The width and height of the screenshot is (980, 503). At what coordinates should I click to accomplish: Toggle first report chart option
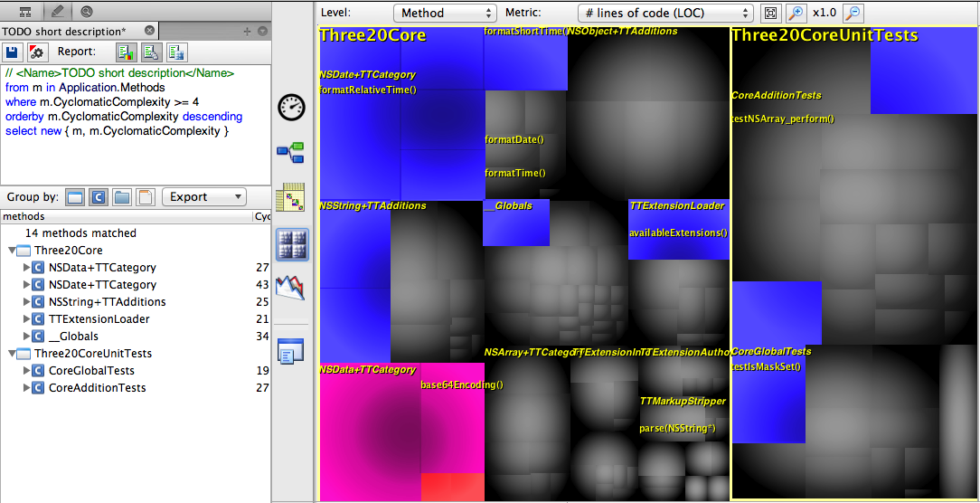coord(127,52)
